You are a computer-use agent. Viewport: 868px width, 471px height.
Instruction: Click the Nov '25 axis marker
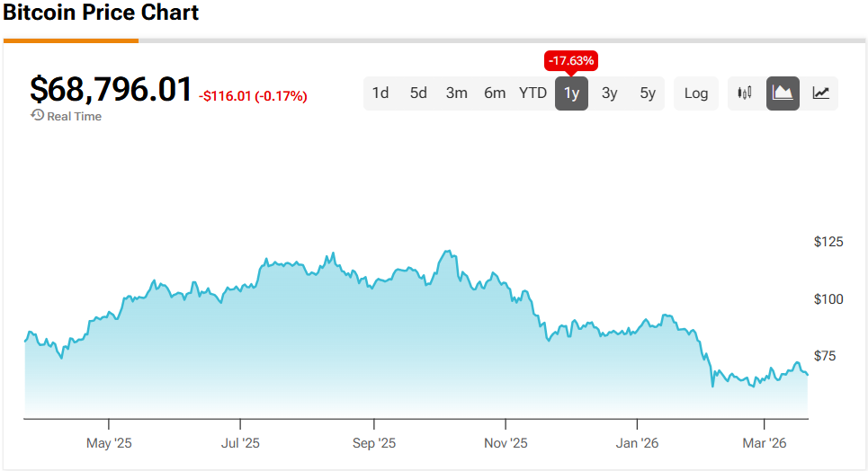506,443
